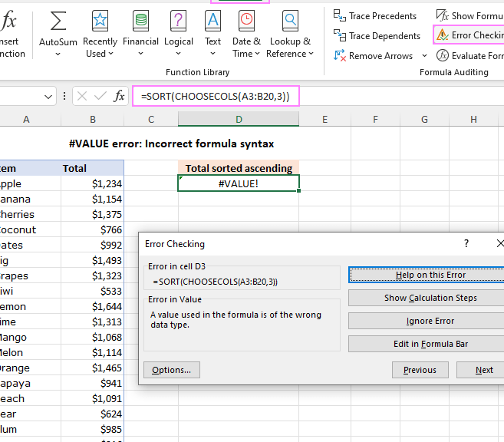Cancel the formula bar entry with X
This screenshot has width=504, height=442.
[82, 96]
